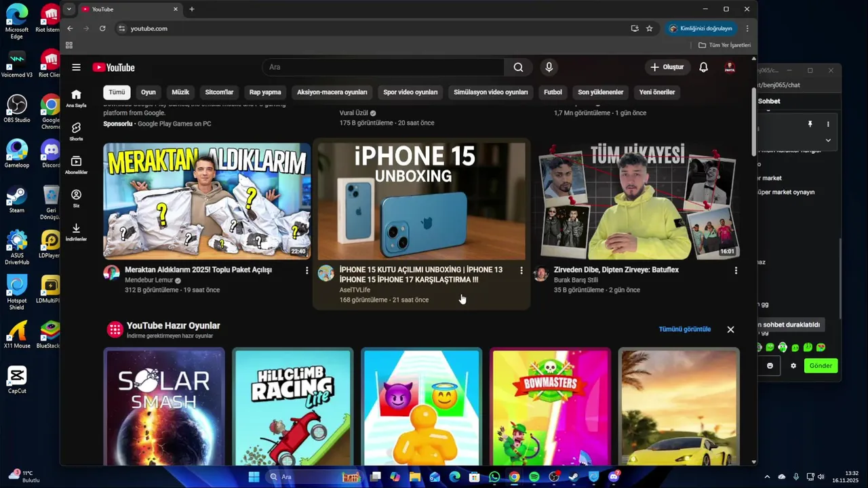The height and width of the screenshot is (488, 868).
Task: Open three-dot menu in chat window
Action: click(828, 124)
